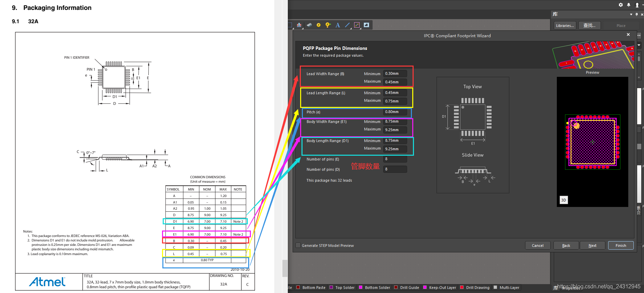Click the notifications bell icon

629,5
